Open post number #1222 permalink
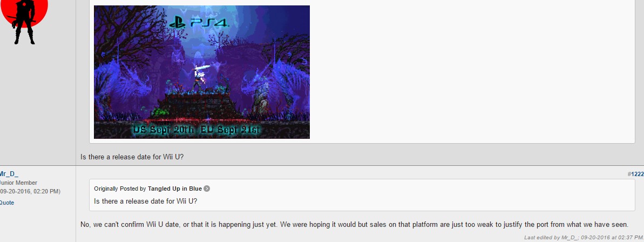This screenshot has height=242, width=644. coord(636,174)
